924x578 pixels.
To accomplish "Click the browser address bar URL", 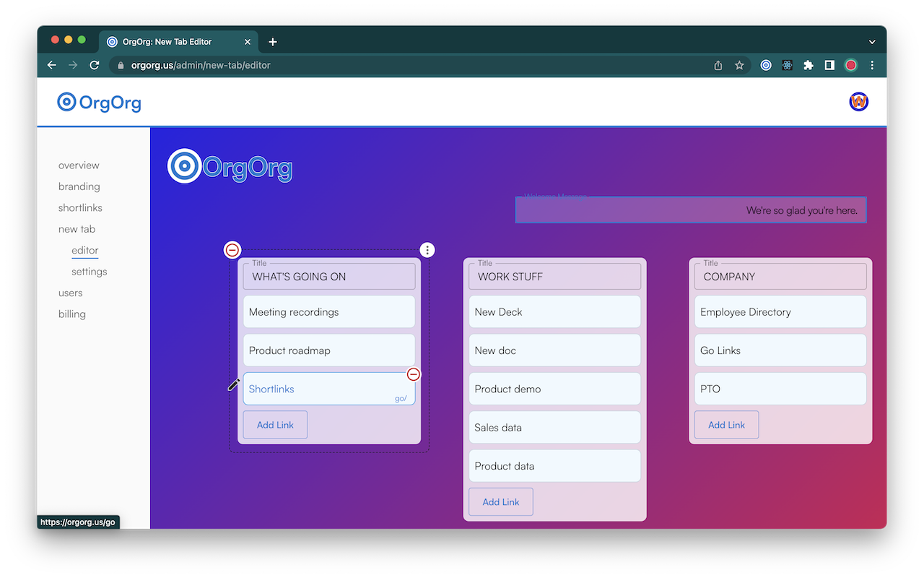I will coord(201,65).
